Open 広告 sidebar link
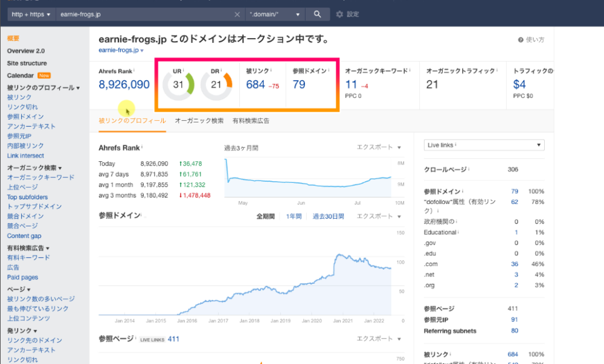Viewport: 604px width, 364px height. coord(13,267)
